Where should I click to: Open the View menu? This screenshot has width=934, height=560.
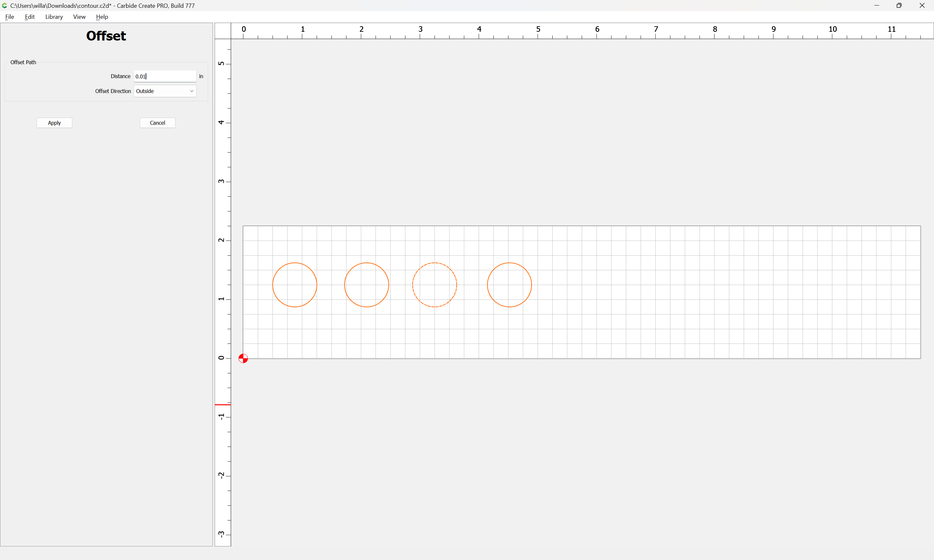pos(79,17)
